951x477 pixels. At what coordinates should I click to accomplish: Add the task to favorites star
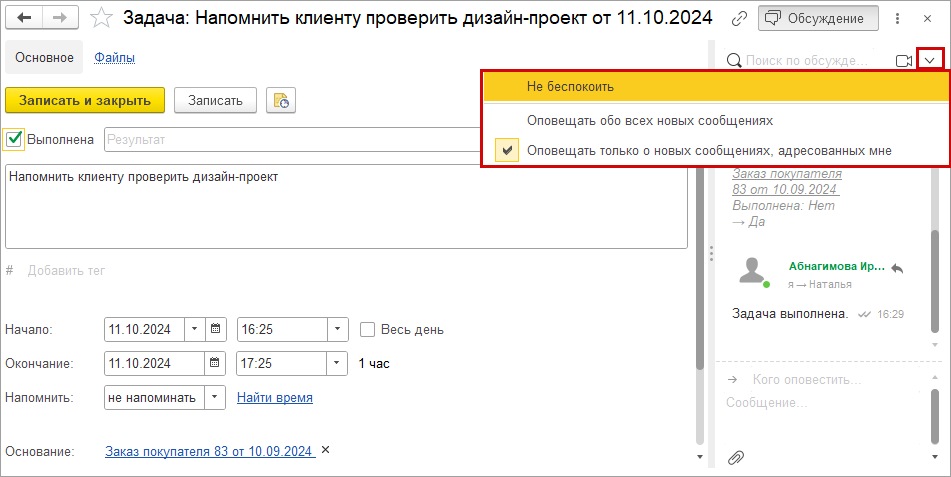tap(101, 17)
